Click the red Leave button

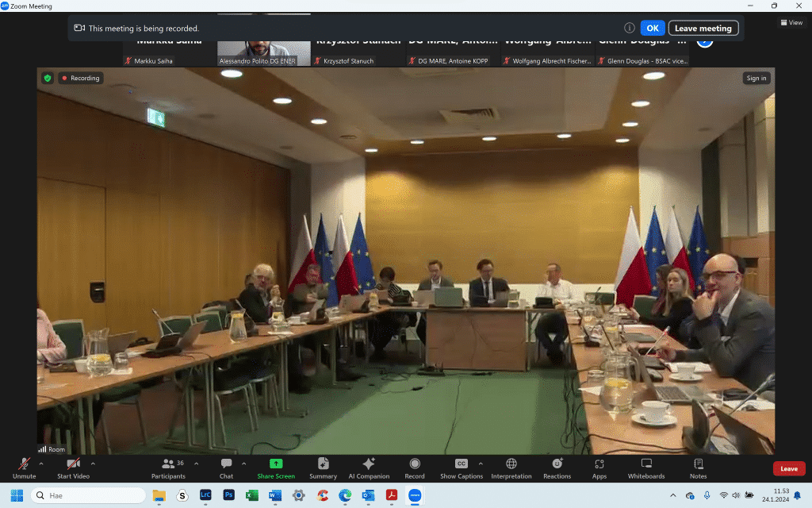pos(789,468)
